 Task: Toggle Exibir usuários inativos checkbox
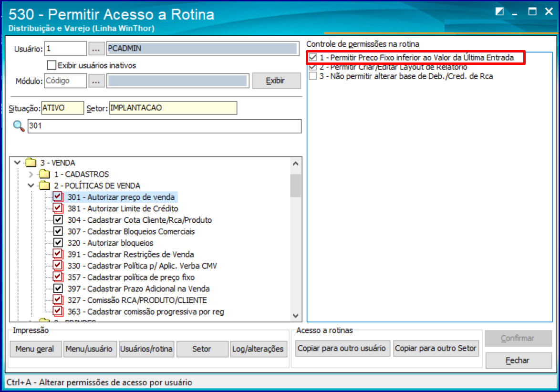52,65
